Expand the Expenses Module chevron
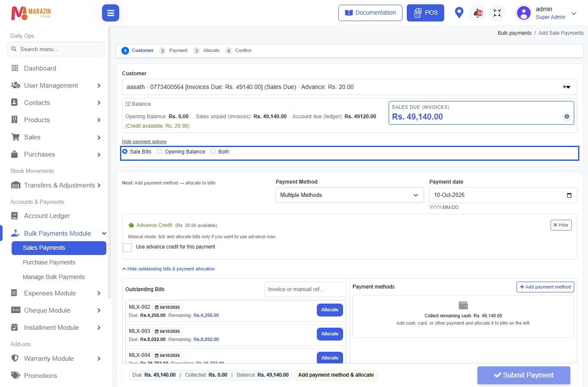 point(99,293)
